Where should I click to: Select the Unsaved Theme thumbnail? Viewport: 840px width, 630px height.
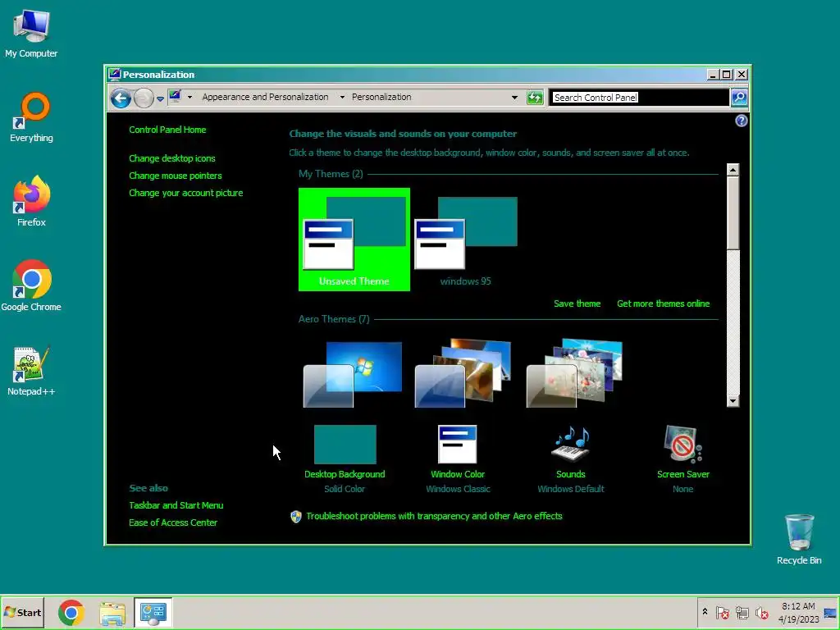pyautogui.click(x=354, y=240)
